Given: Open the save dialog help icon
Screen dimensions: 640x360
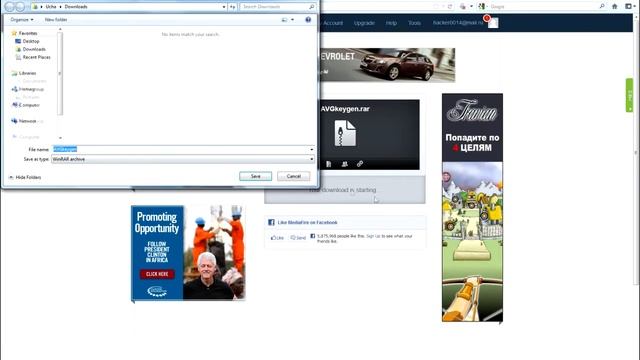Looking at the screenshot, I should (x=308, y=20).
